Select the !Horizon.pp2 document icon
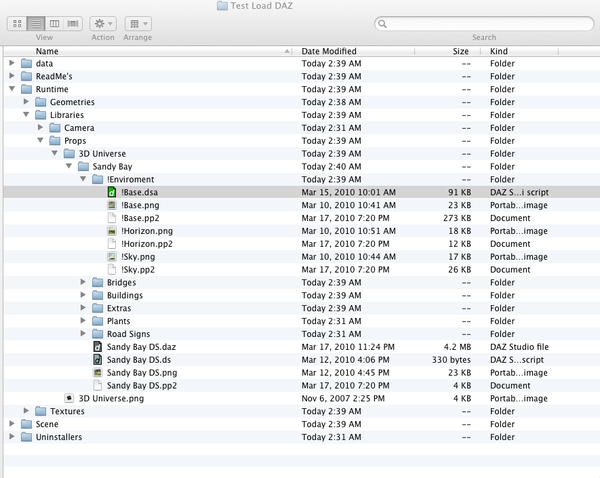 (112, 244)
